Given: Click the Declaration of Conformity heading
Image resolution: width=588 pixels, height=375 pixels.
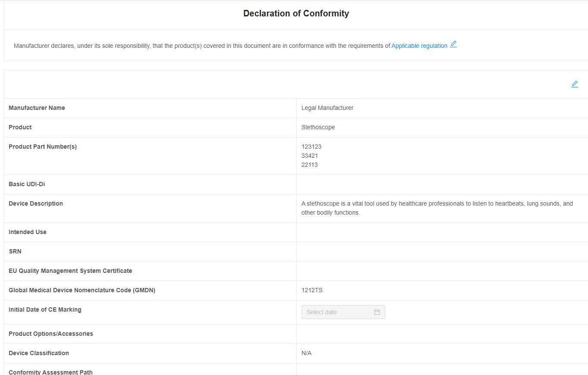Looking at the screenshot, I should point(296,13).
